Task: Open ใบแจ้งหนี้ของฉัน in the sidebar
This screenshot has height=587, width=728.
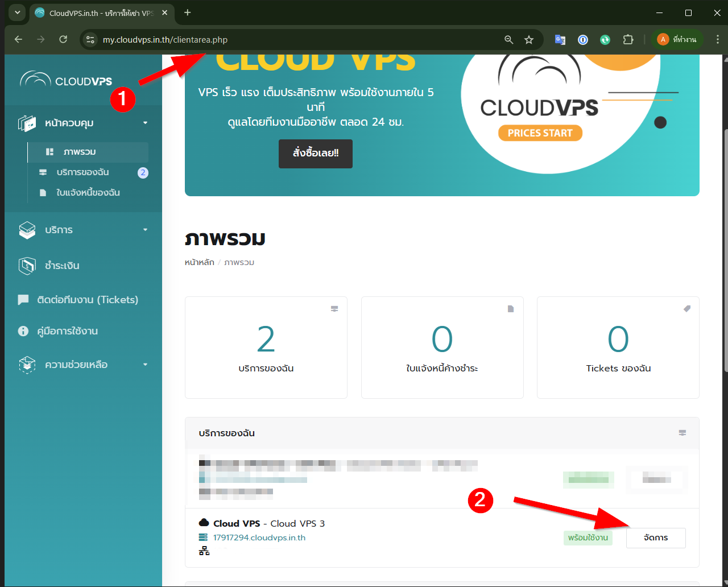Action: coord(88,193)
